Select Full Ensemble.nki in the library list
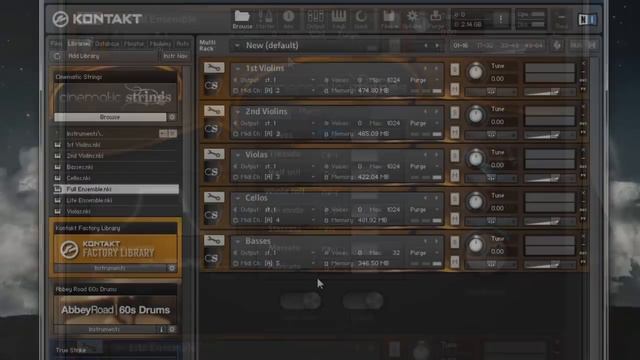This screenshot has width=640, height=360. [116, 189]
